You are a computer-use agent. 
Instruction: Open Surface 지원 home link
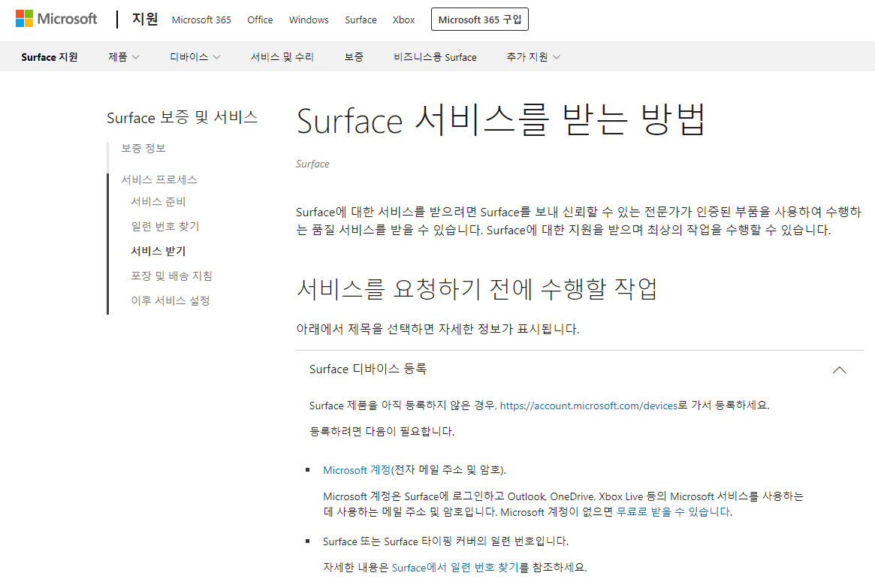50,57
